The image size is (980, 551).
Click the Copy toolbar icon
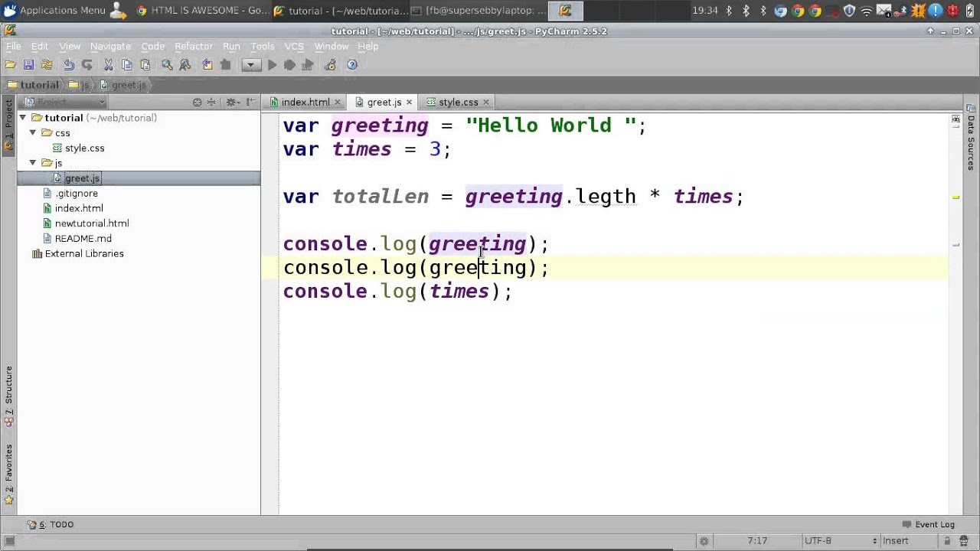(126, 65)
